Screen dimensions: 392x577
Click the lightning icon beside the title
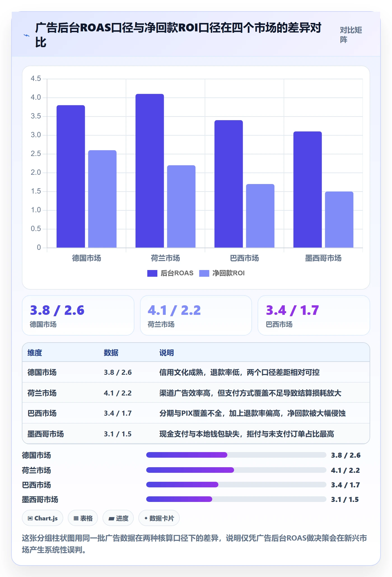click(27, 36)
